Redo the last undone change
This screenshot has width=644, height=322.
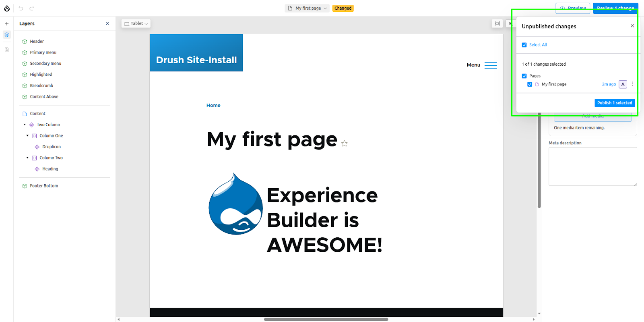tap(32, 8)
